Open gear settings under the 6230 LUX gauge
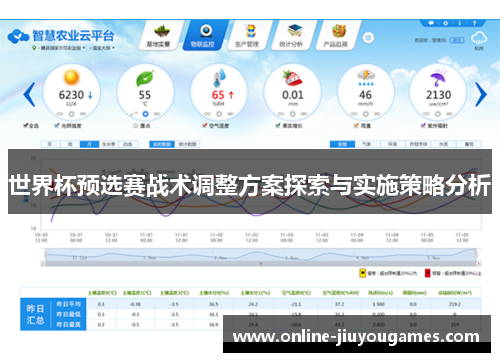The height and width of the screenshot is (362, 500). [x=71, y=114]
